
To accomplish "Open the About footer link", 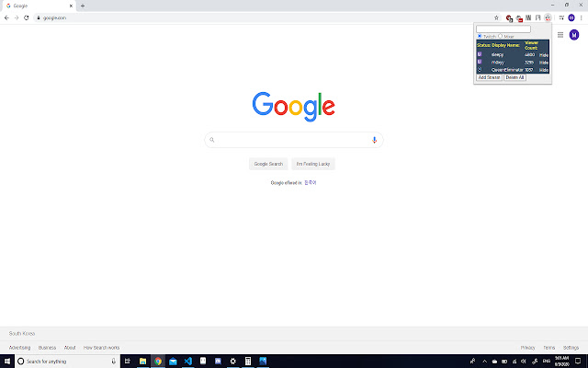I will tap(70, 348).
